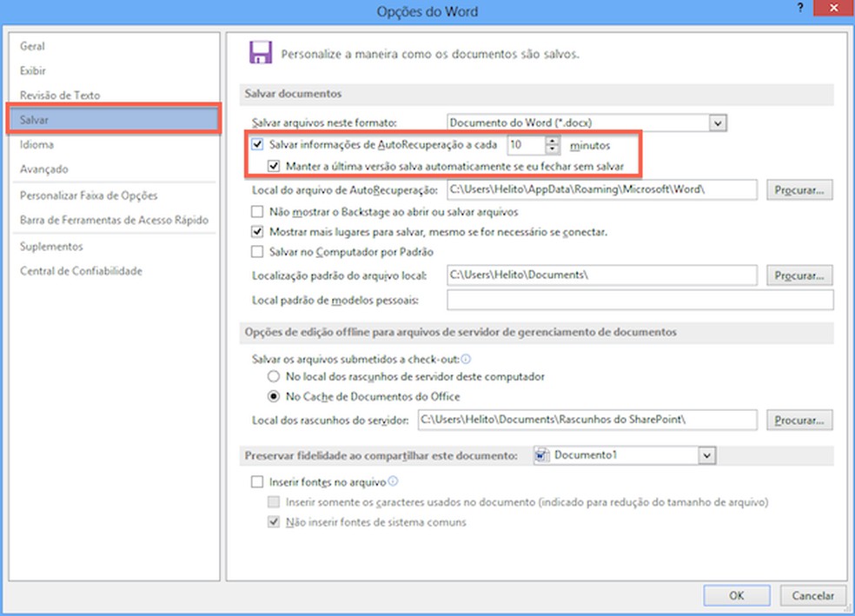Open the Salvar arquivos neste formato dropdown
The height and width of the screenshot is (616, 855).
(717, 123)
